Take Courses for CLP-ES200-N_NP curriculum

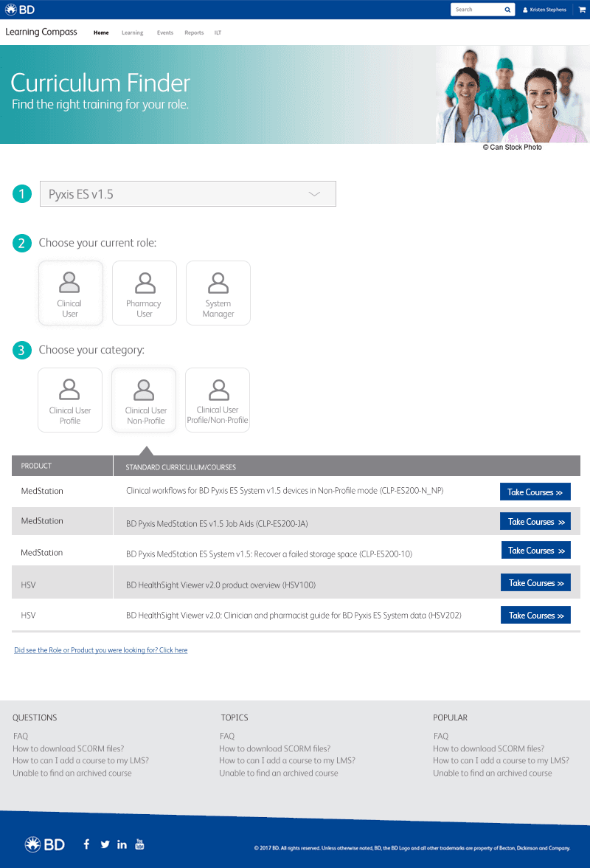coord(535,492)
